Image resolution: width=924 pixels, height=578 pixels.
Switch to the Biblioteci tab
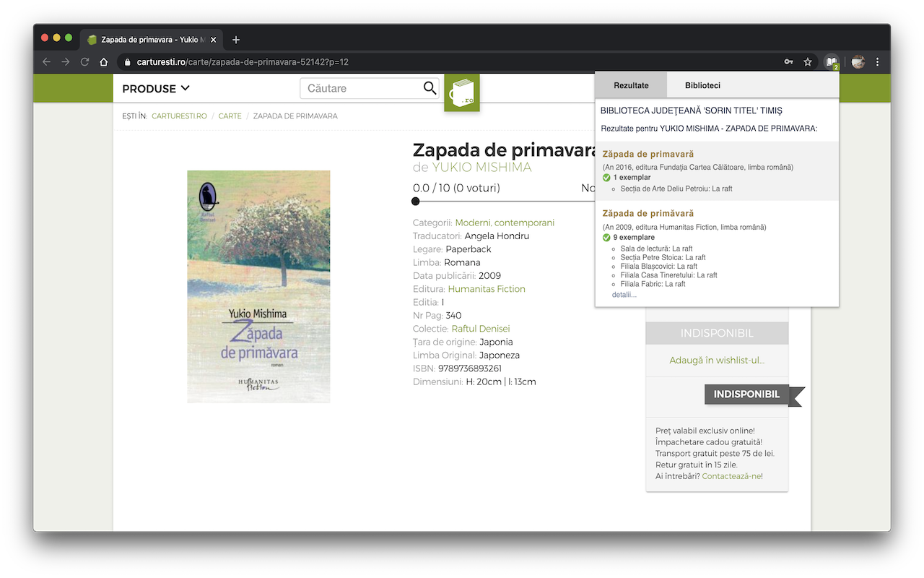[x=702, y=85]
